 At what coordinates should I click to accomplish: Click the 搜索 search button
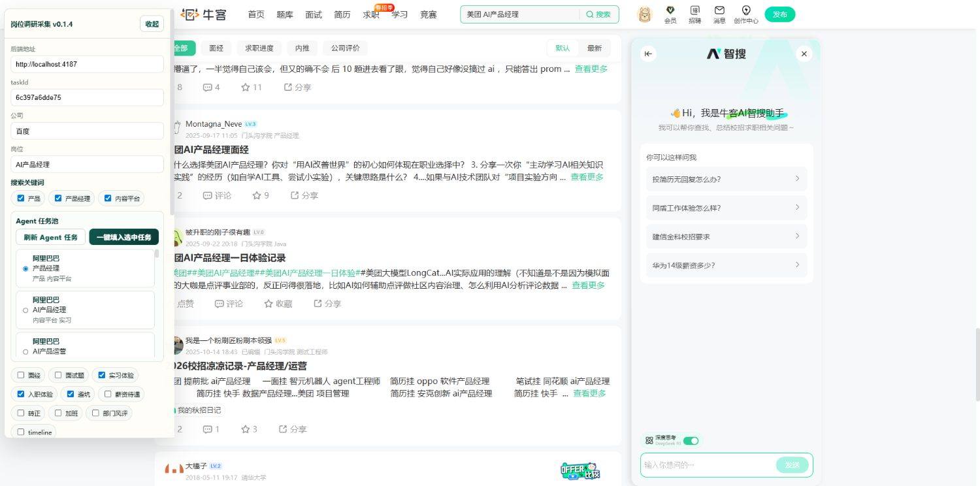598,14
